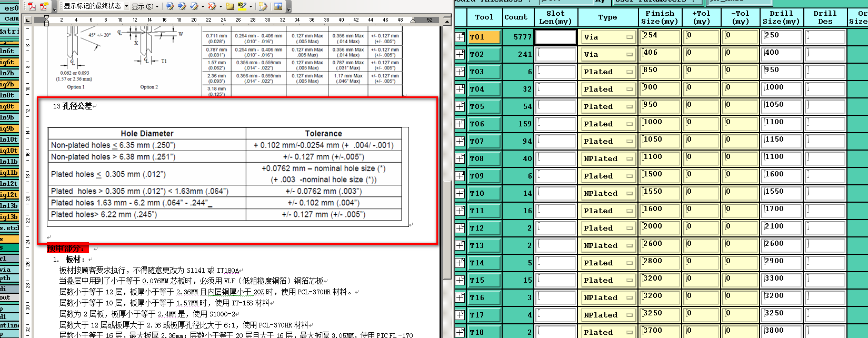The height and width of the screenshot is (338, 868).
Task: Click the plus icon beside tool T16
Action: click(460, 297)
